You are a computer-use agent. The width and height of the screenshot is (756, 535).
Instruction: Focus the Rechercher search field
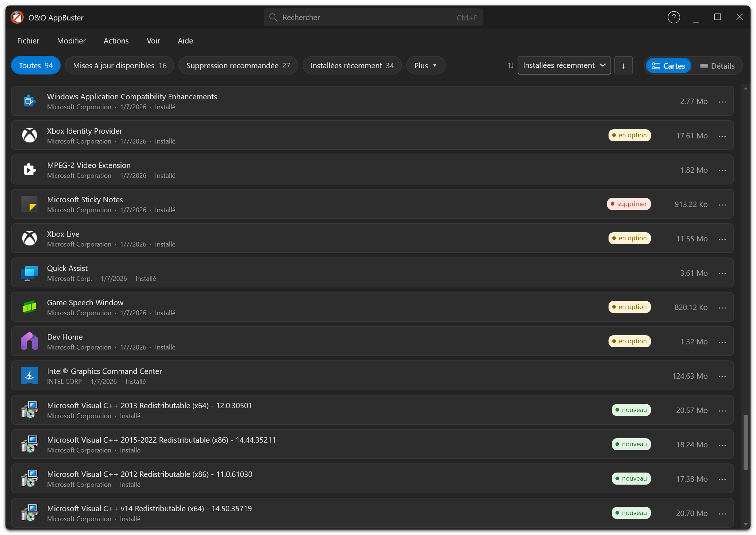pyautogui.click(x=373, y=17)
